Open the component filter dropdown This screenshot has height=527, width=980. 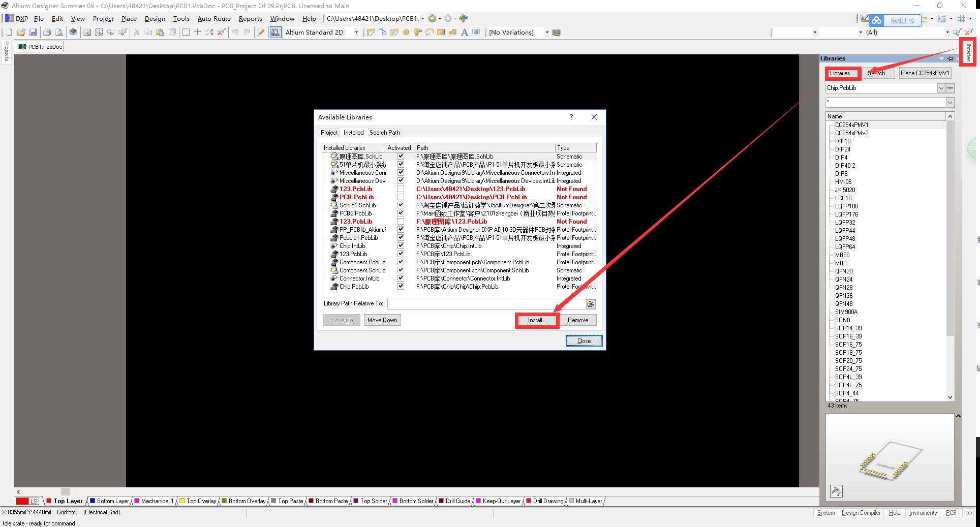(950, 102)
